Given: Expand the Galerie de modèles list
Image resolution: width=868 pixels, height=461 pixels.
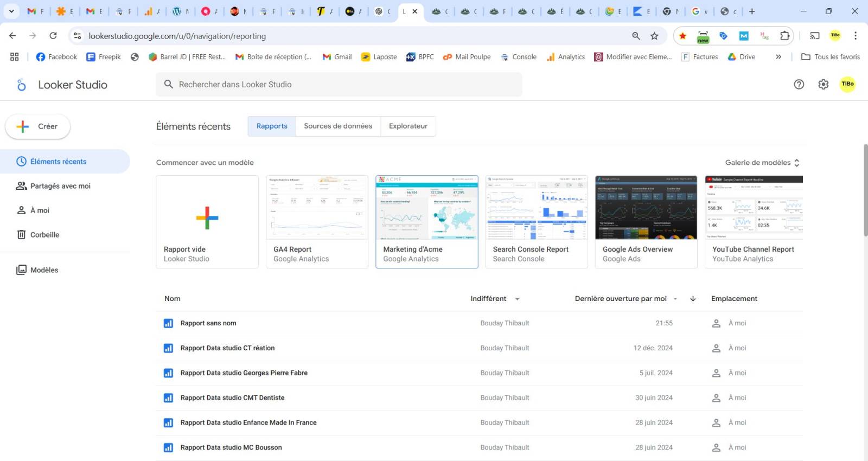Looking at the screenshot, I should click(x=763, y=163).
